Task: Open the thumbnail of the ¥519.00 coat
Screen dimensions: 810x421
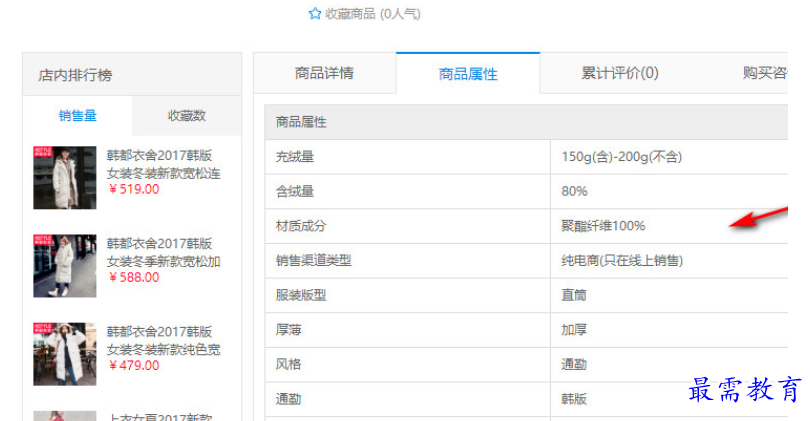Action: coord(65,178)
